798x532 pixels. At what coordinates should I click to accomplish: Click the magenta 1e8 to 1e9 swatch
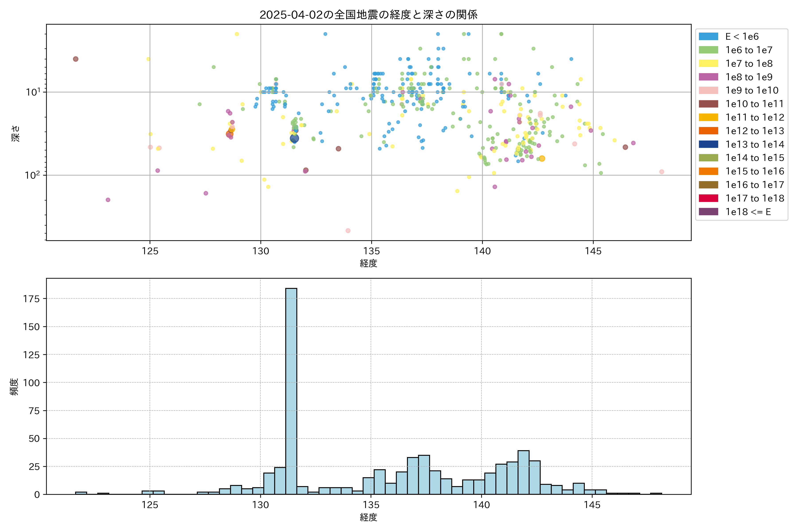click(708, 77)
